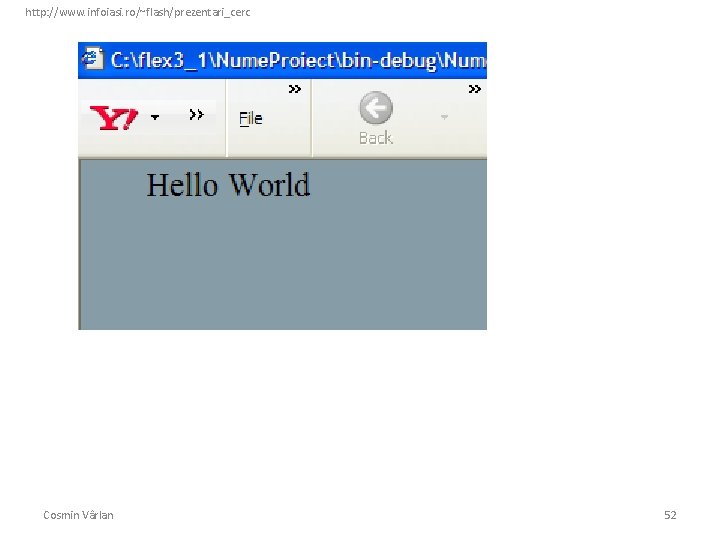The width and height of the screenshot is (720, 540).
Task: Expand Yahoo toolbar overflow chevron
Action: [x=196, y=114]
